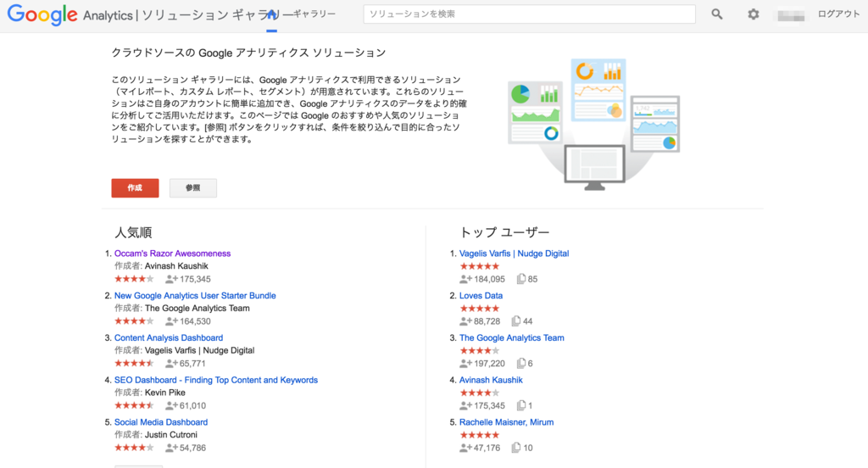Click copy icon next to 6
Screen dimensions: 868x468
coord(521,364)
